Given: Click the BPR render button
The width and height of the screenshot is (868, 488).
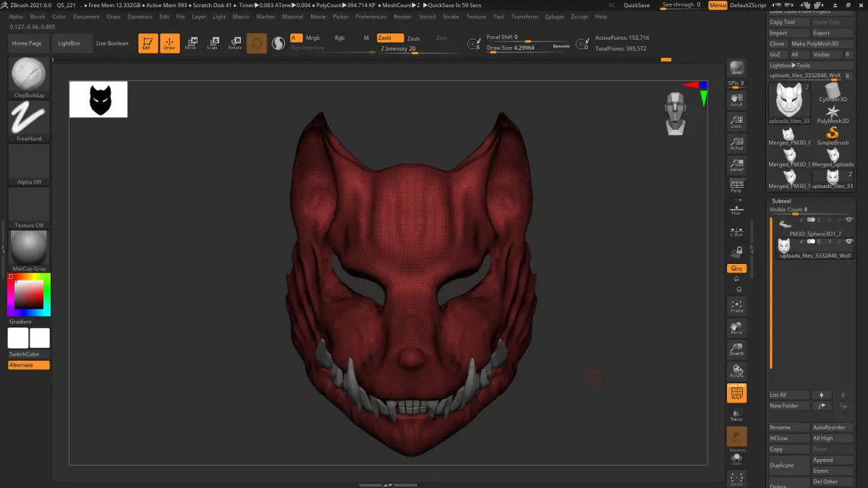Looking at the screenshot, I should tap(736, 68).
